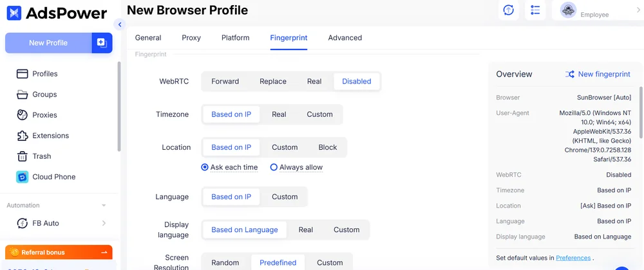Switch to the Advanced tab

point(345,38)
